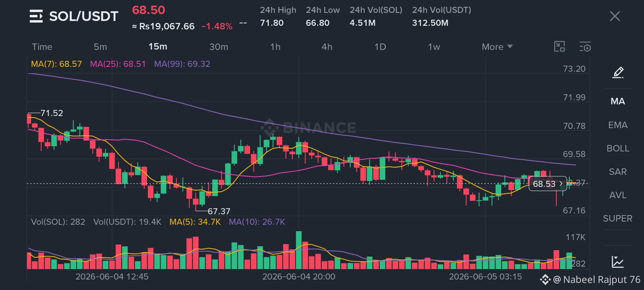Enable the SAR indicator
This screenshot has width=644, height=290.
coord(617,172)
